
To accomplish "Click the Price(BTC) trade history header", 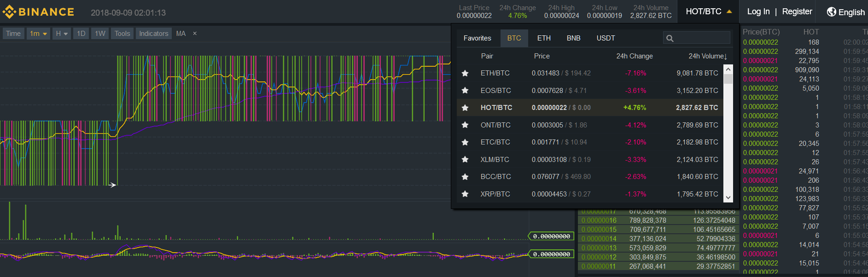I will pos(761,32).
